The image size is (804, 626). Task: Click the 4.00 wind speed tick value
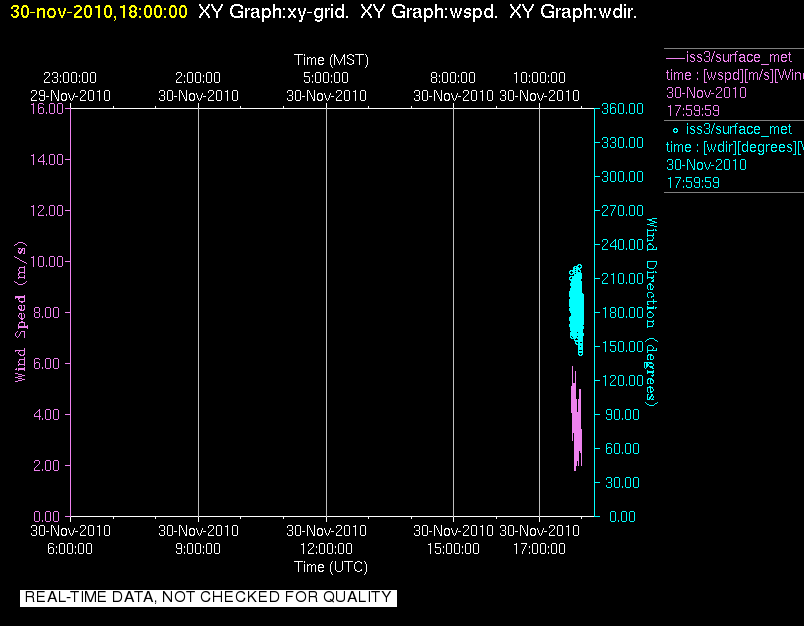point(47,414)
